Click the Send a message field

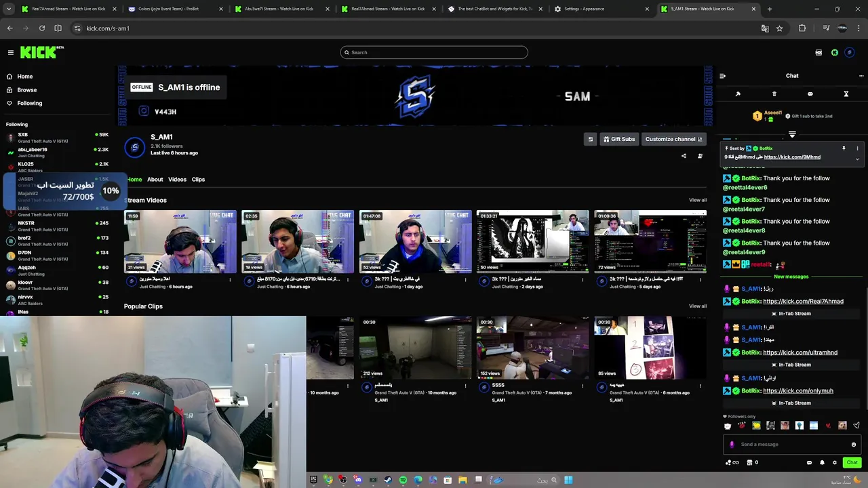791,445
